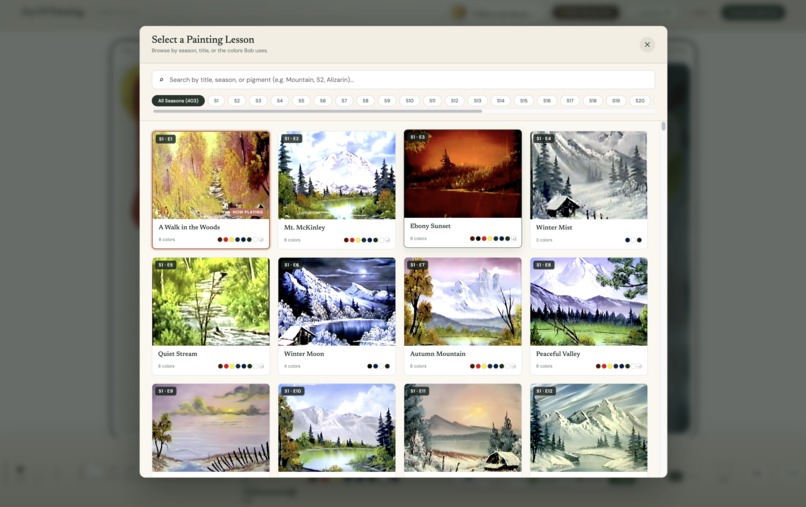Click the 'Mt. McKinley' title text
Viewport: 806px width, 507px height.
click(x=304, y=227)
